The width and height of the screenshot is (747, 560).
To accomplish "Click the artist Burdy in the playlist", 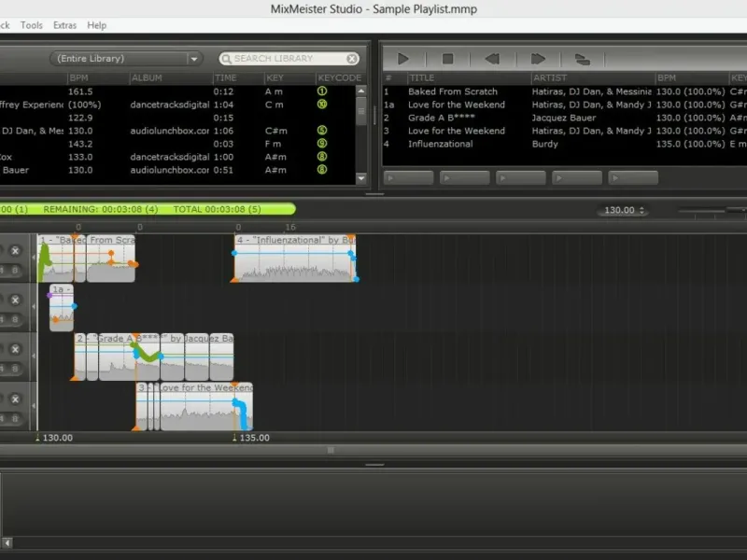I will [544, 144].
